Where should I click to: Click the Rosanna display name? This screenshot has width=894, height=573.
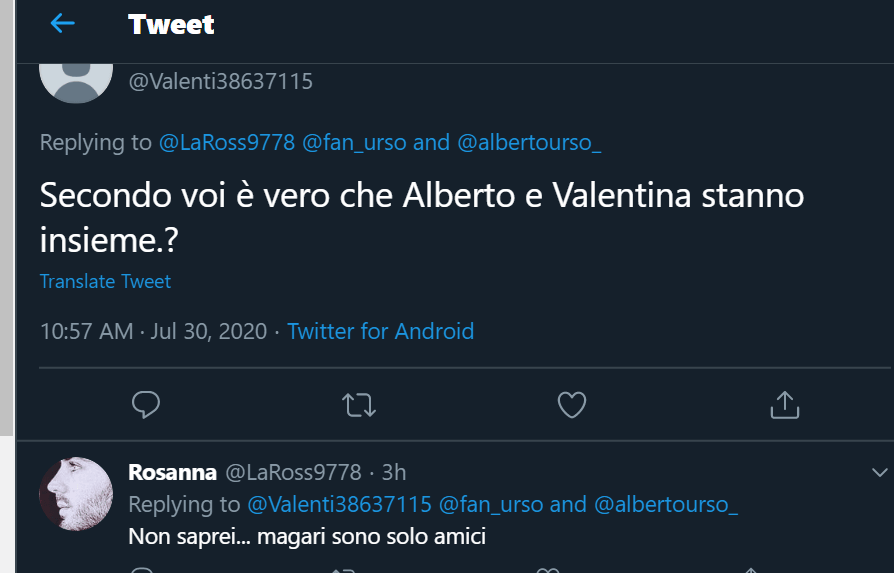tap(172, 472)
